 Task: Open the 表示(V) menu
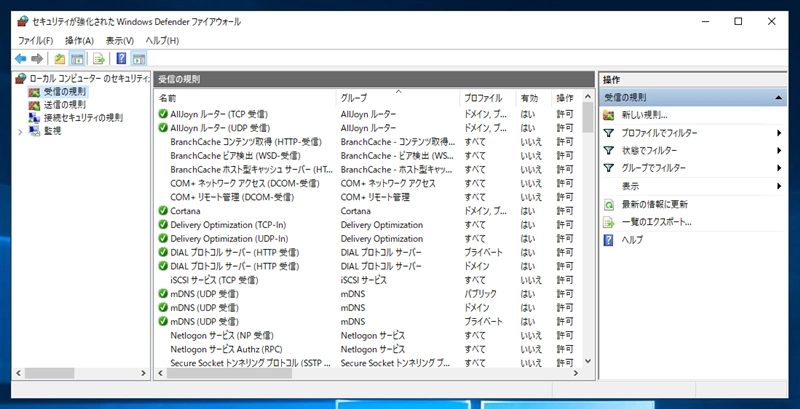119,40
